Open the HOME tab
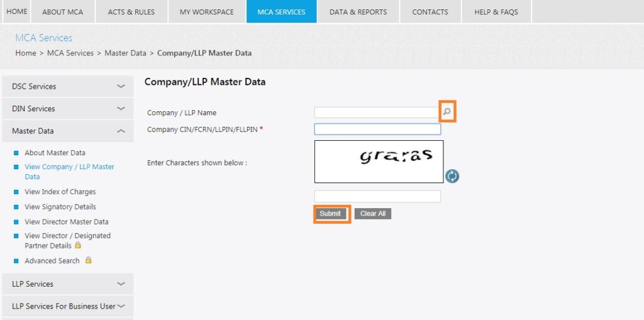 pyautogui.click(x=16, y=11)
